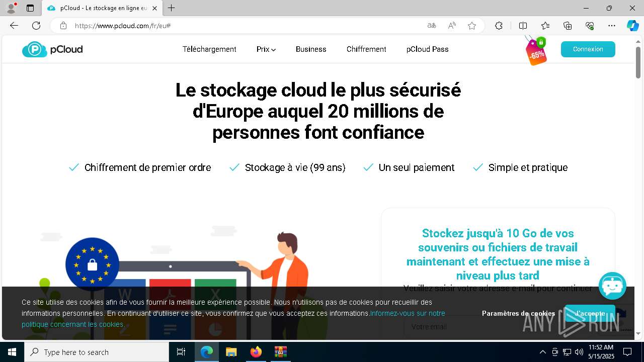The image size is (644, 362).
Task: Open WinRAR from taskbar
Action: point(280,352)
